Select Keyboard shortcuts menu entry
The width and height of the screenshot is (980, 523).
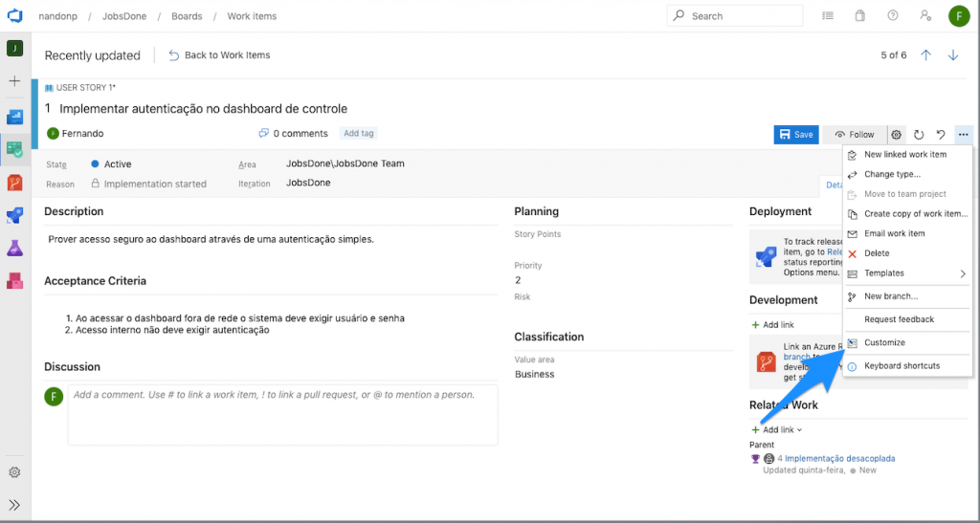point(907,366)
